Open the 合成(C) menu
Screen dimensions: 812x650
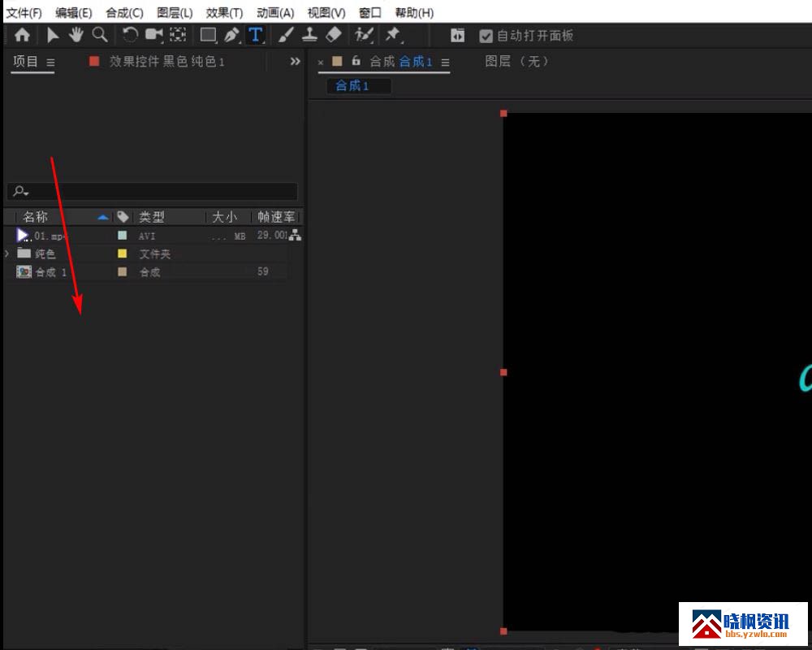click(124, 12)
